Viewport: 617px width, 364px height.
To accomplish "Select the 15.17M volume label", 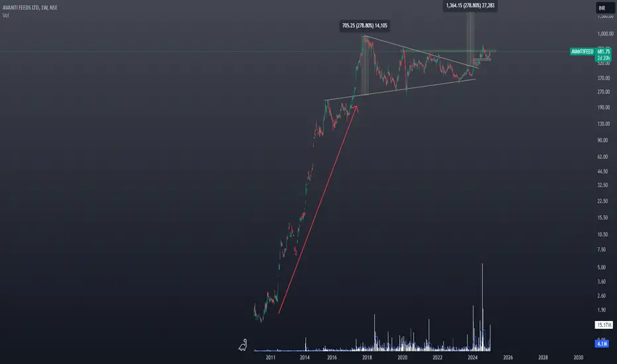I will point(604,325).
